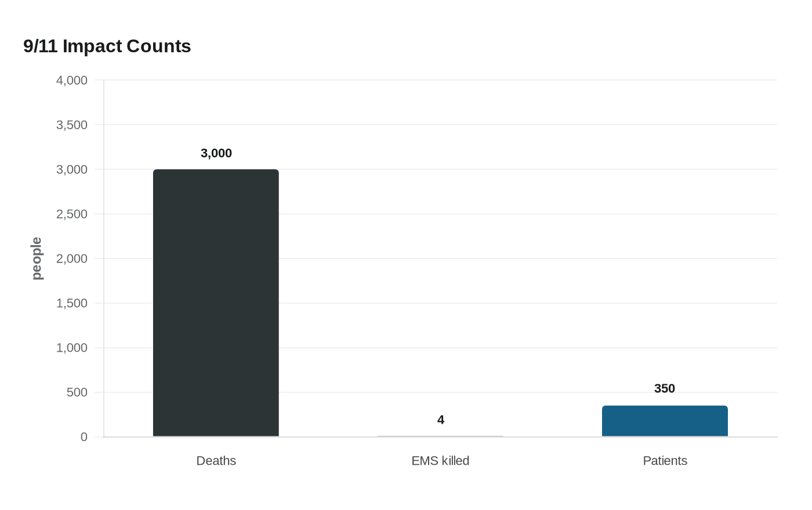Click the 3,000 y-axis tick label
812x510 pixels.
coord(72,169)
